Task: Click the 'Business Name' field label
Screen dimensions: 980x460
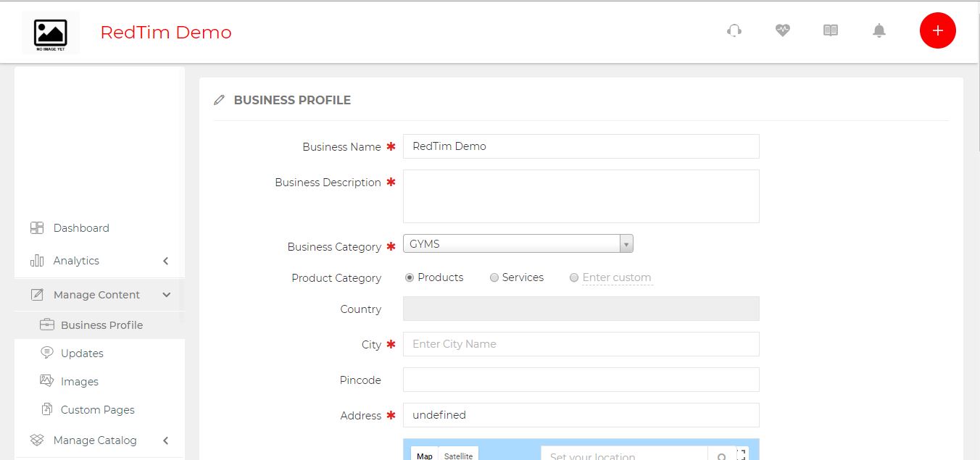Action: point(341,147)
